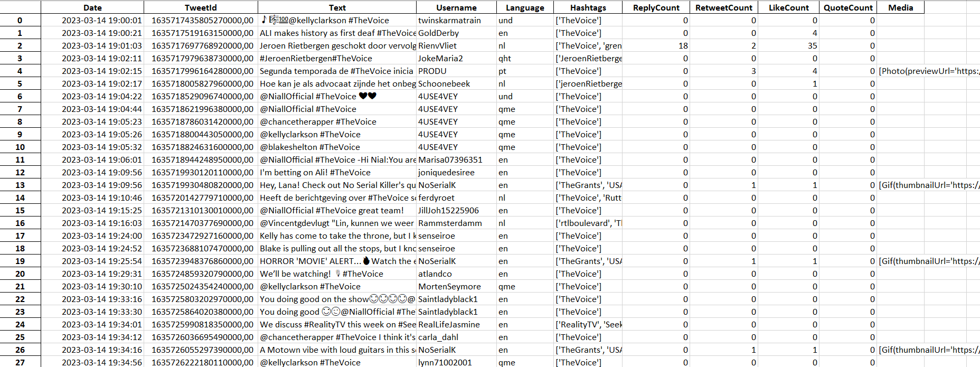This screenshot has width=980, height=367.
Task: Click username cell Rammsterdamm
Action: 456,223
